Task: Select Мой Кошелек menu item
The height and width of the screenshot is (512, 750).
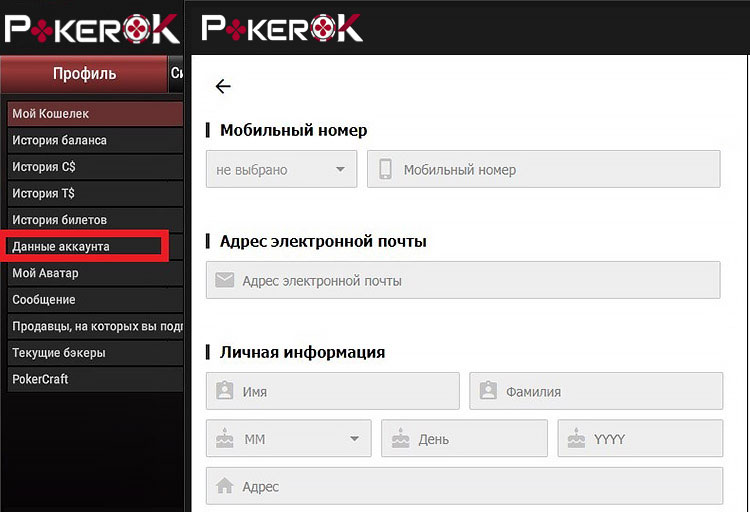Action: [95, 114]
